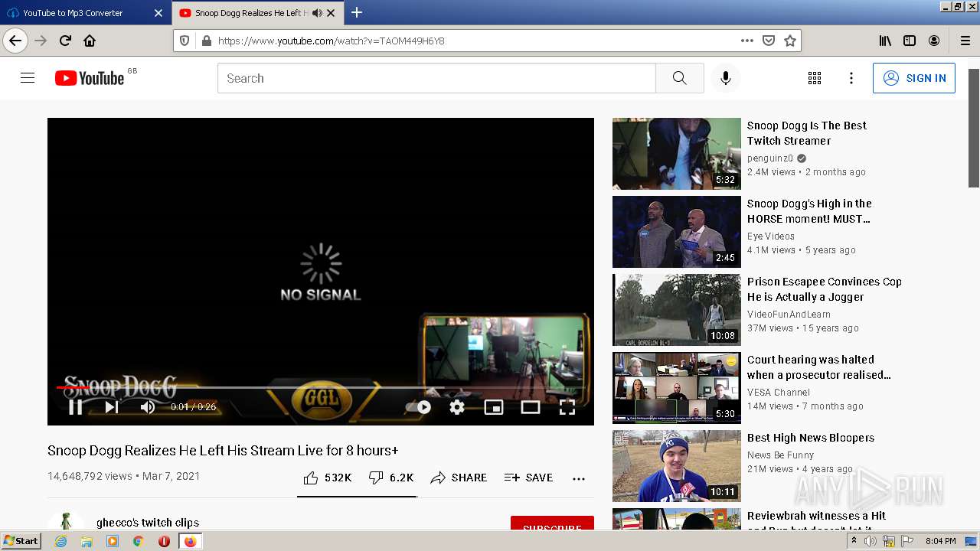This screenshot has width=980, height=551.
Task: Share this video
Action: 459,478
